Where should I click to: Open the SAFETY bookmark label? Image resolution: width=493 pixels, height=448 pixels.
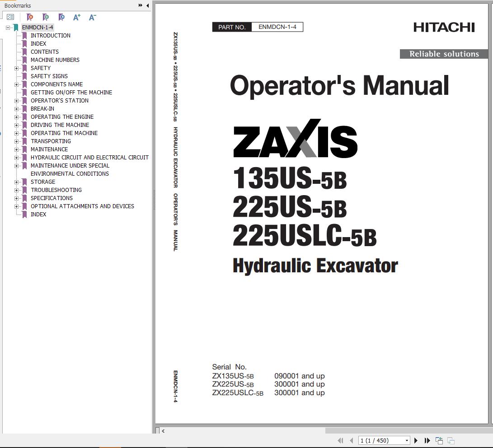(41, 68)
